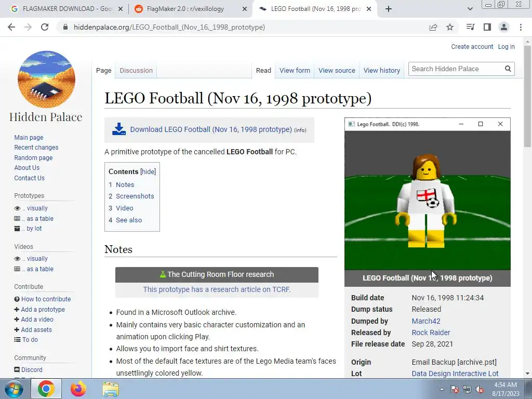Screen dimensions: 532x399
Task: Open the View form tab
Action: (295, 70)
